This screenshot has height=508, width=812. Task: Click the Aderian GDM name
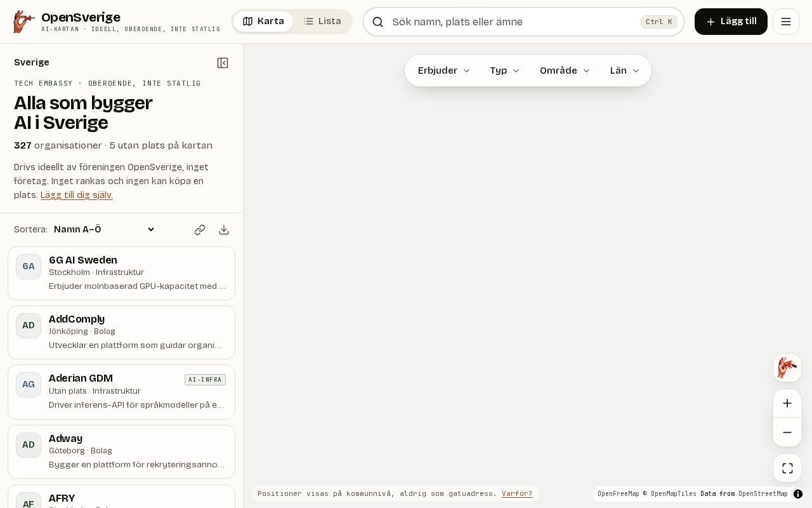[x=81, y=378]
